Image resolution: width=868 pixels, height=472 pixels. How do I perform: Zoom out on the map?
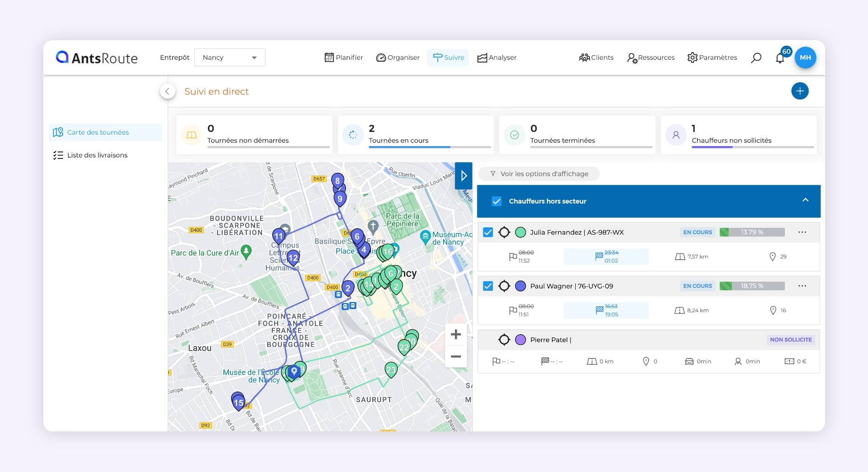click(x=455, y=357)
